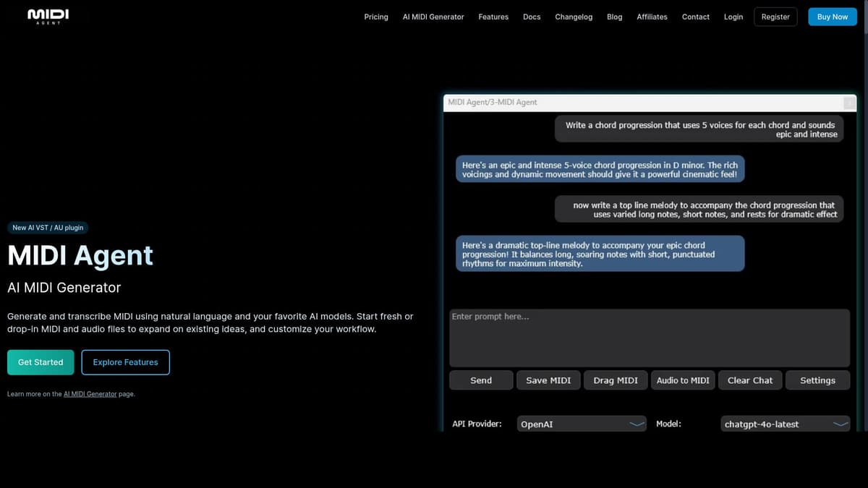The image size is (868, 488).
Task: Click the Login link
Action: point(733,17)
